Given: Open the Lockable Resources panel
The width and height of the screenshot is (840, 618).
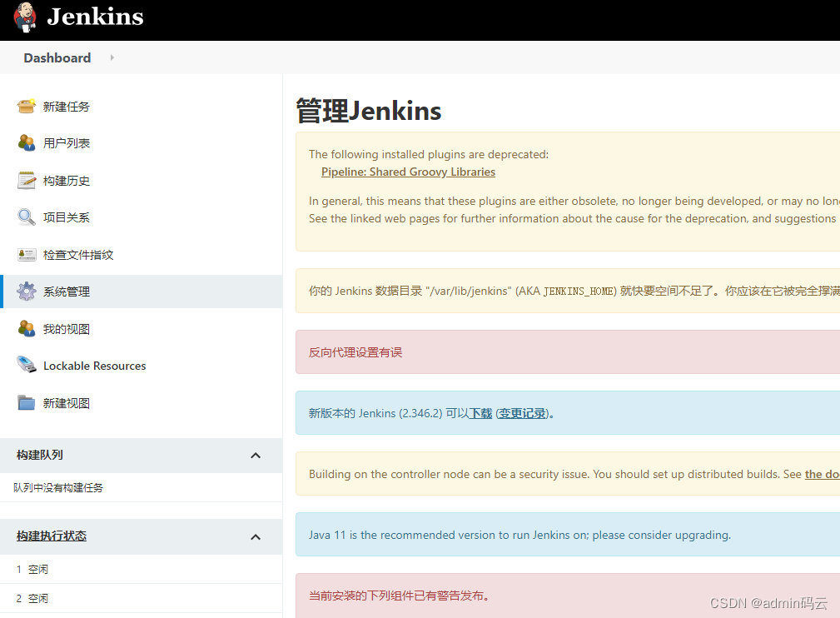Looking at the screenshot, I should [95, 366].
